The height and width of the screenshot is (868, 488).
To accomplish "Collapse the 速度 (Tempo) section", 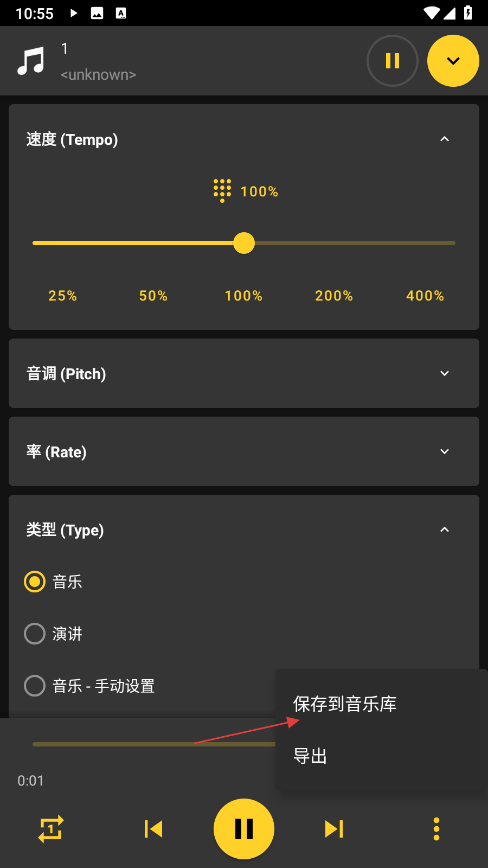I will [x=445, y=139].
